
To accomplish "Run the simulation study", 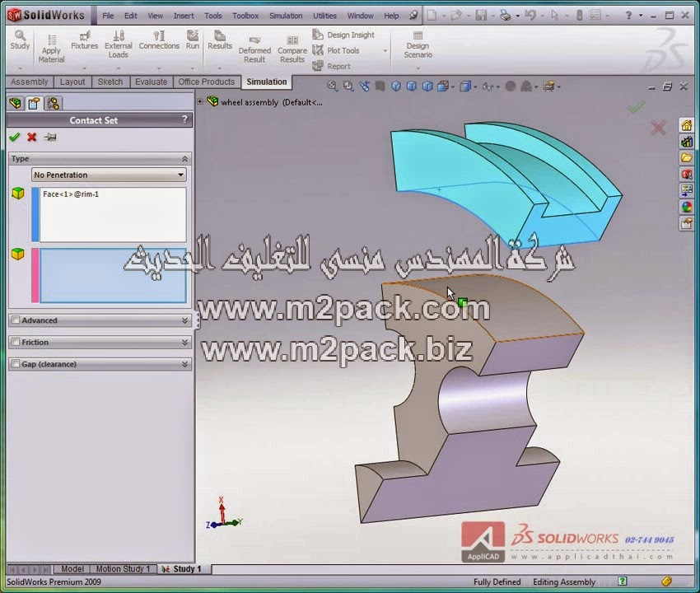I will [193, 40].
